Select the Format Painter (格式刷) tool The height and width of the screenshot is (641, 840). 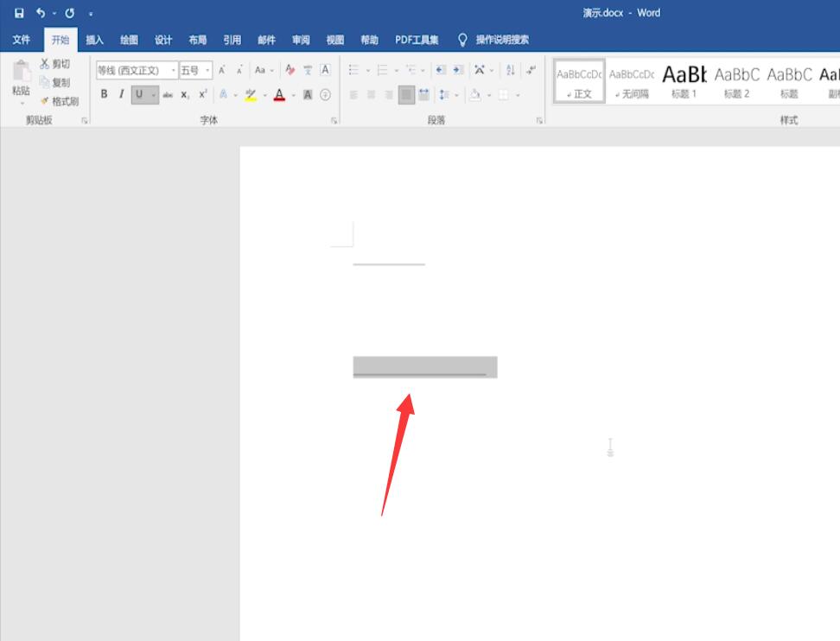pos(60,101)
